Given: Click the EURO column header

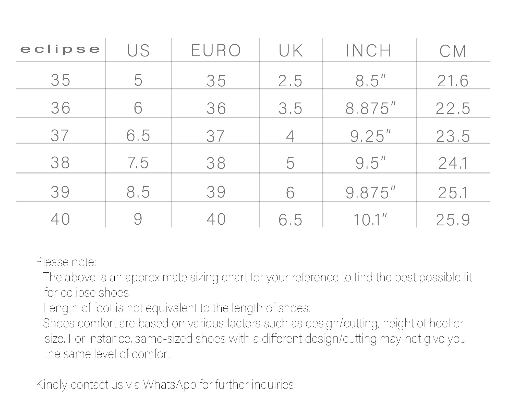Looking at the screenshot, I should (216, 50).
